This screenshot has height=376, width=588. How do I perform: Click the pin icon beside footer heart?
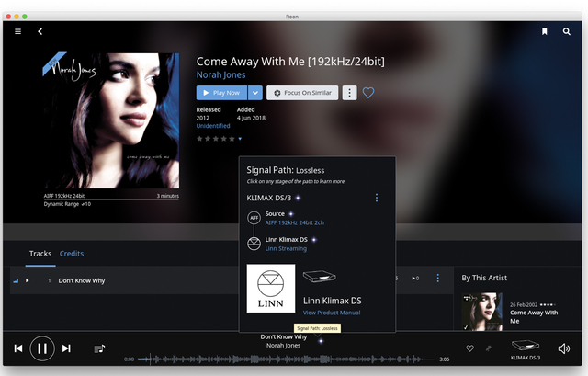point(488,348)
